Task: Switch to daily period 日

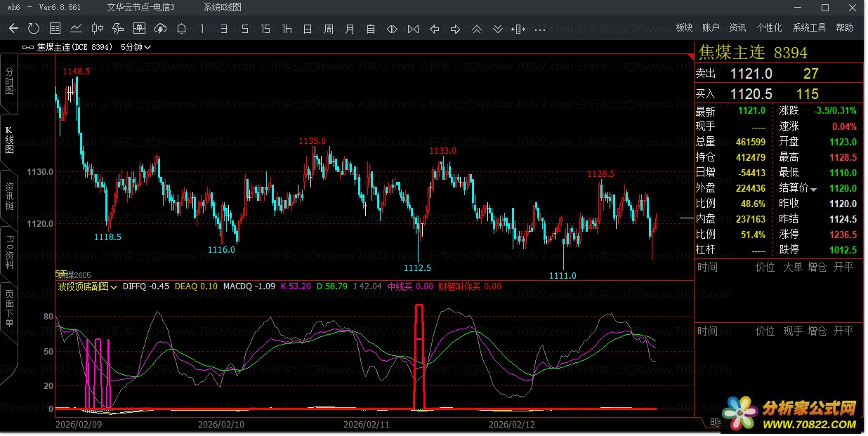Action: (308, 29)
